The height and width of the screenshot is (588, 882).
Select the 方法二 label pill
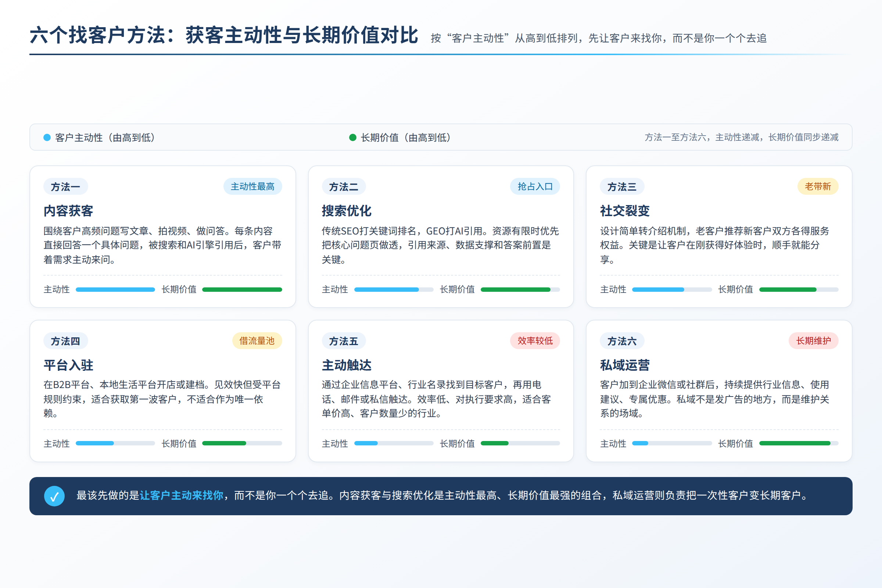[344, 186]
